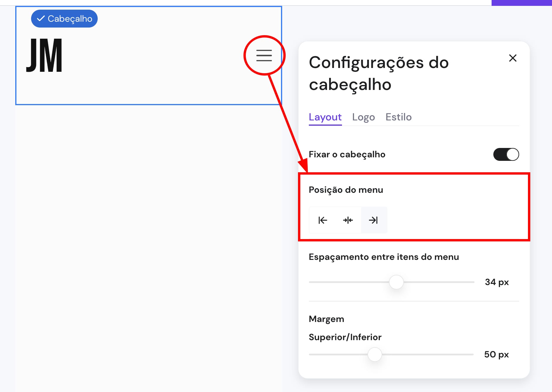Switch to the Logo tab
Screen dimensions: 552x392
tap(364, 117)
